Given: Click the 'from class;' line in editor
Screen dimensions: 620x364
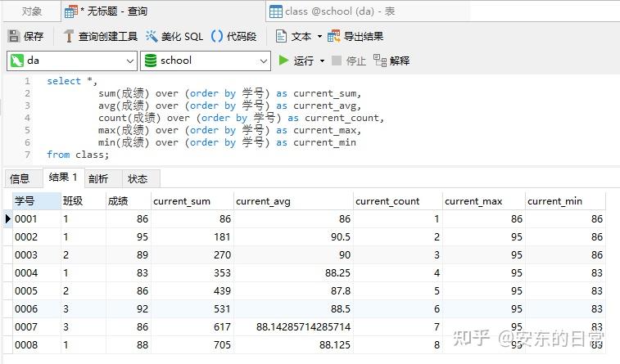Looking at the screenshot, I should (x=78, y=155).
